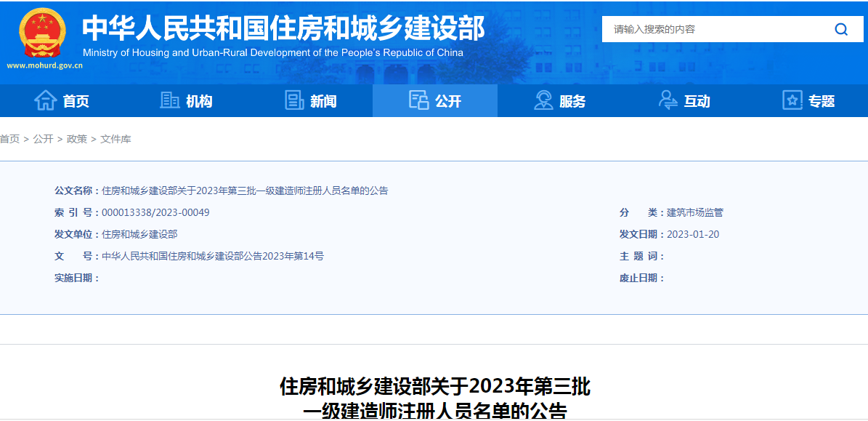868x421 pixels.
Task: Open the 首页 navigation tab
Action: [x=62, y=101]
